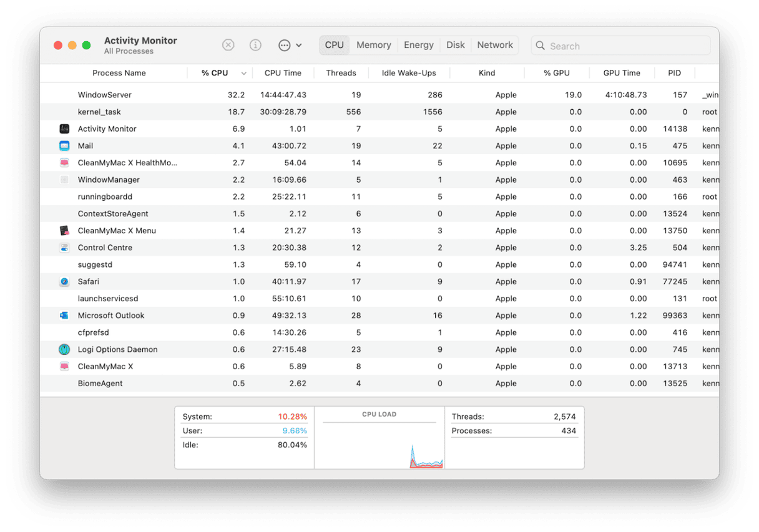Switch to the CPU tab

[x=335, y=45]
